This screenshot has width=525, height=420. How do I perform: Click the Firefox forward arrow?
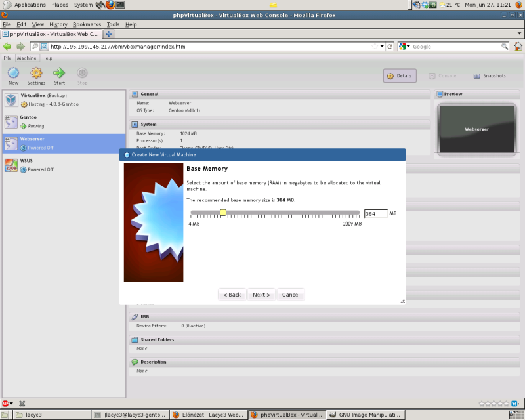coord(21,47)
